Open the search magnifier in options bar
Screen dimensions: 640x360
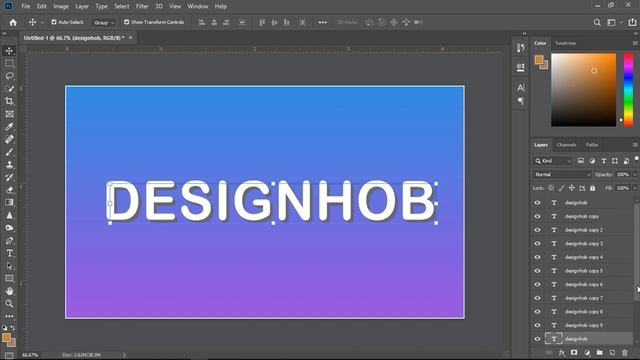(x=597, y=22)
